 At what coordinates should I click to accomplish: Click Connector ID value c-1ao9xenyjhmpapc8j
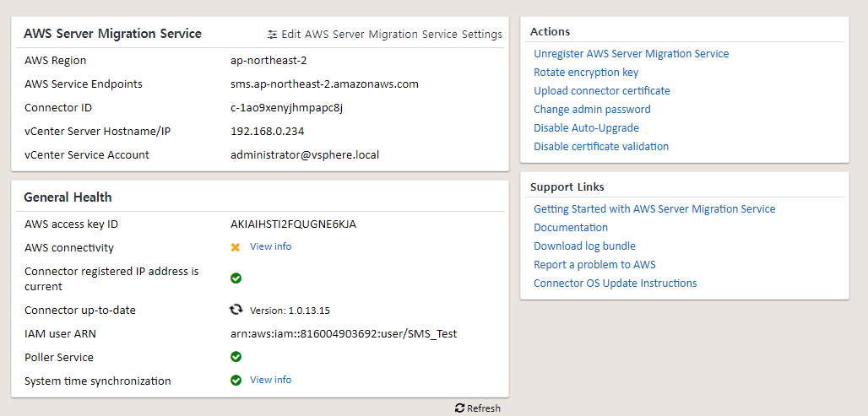point(287,108)
